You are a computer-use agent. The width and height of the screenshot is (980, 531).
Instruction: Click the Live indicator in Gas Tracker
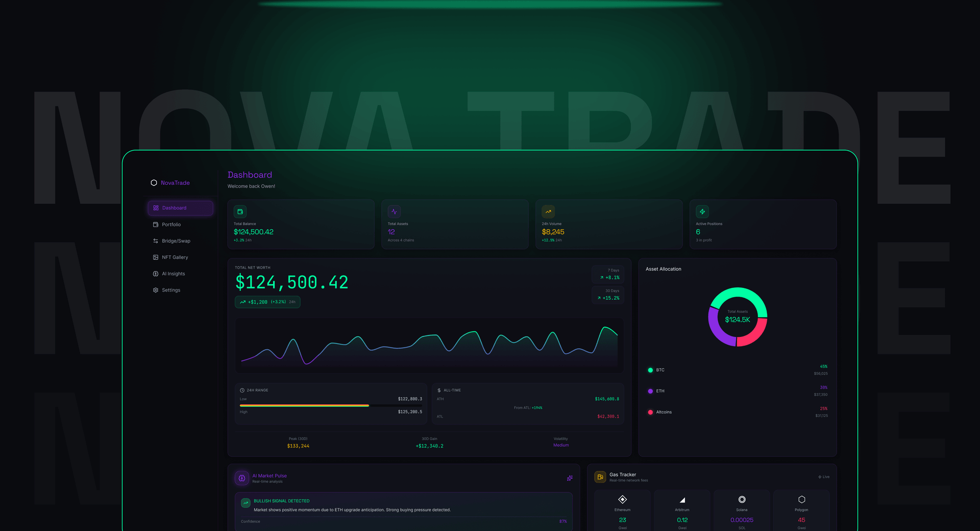point(824,477)
